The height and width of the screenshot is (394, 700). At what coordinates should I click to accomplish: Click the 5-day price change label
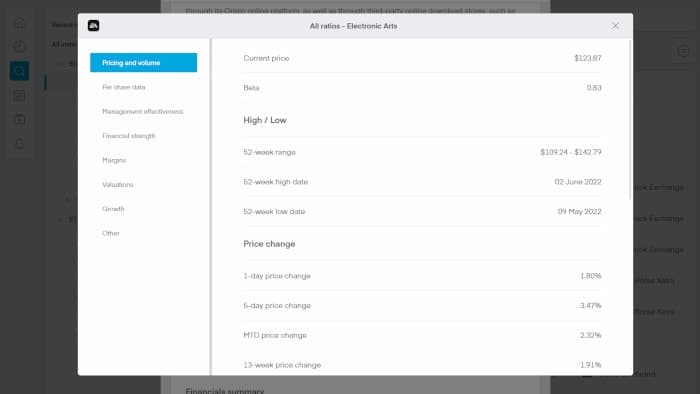(277, 306)
